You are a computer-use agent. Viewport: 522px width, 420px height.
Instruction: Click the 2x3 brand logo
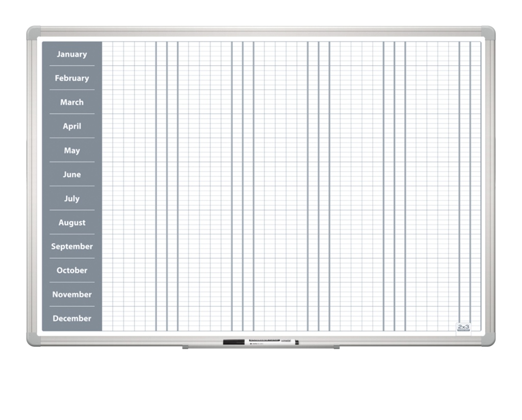point(463,327)
